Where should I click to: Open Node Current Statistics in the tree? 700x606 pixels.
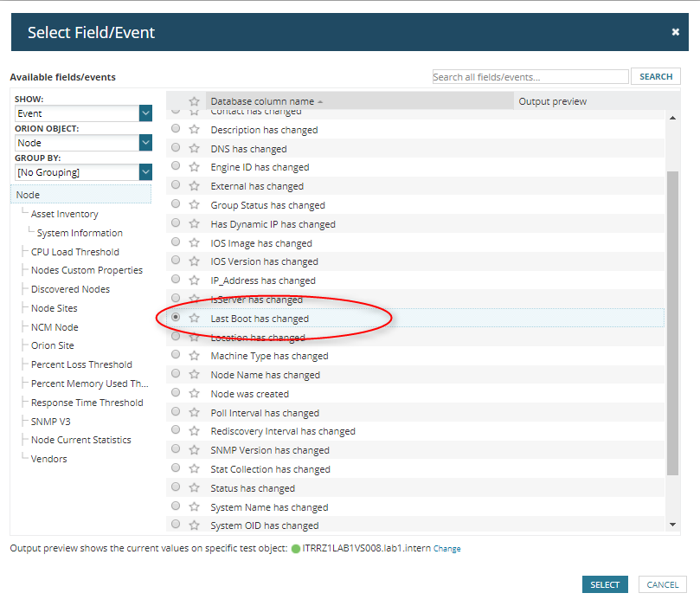pyautogui.click(x=80, y=440)
